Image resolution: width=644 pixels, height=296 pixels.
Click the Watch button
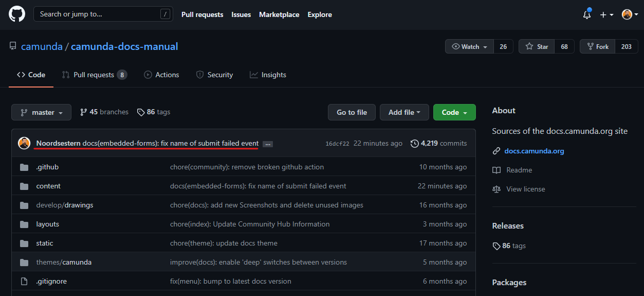coord(469,46)
